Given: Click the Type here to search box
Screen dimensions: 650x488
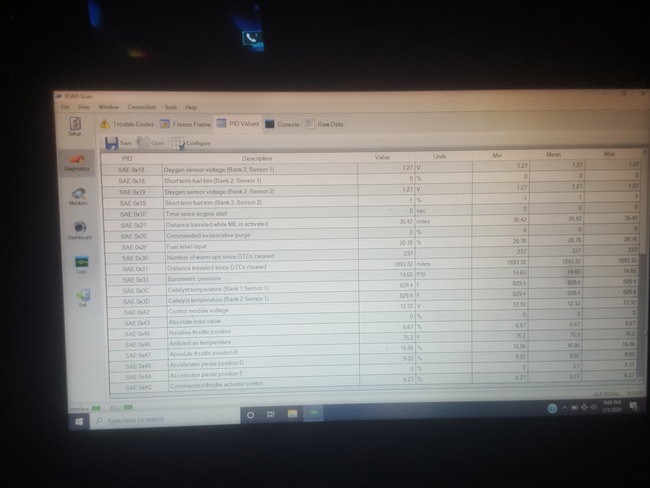Looking at the screenshot, I should [165, 420].
